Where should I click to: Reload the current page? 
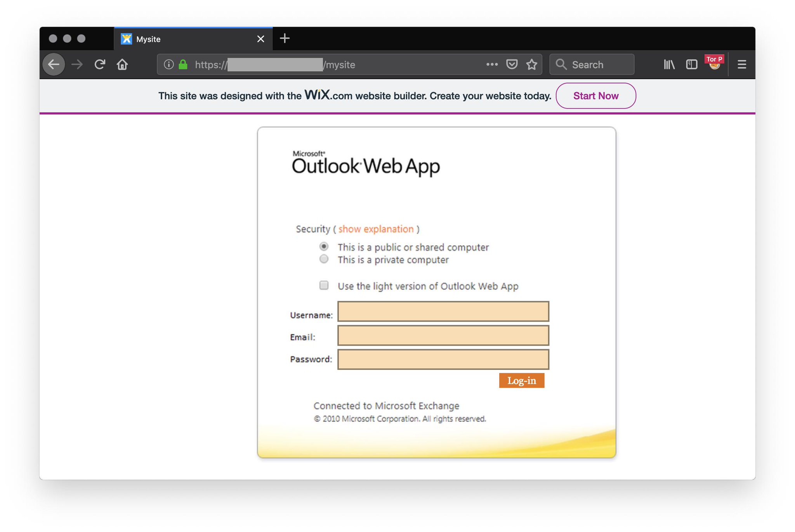[100, 64]
